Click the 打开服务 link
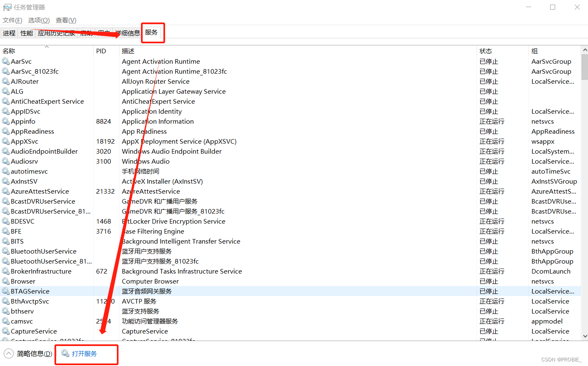Image resolution: width=588 pixels, height=366 pixels. click(x=84, y=354)
